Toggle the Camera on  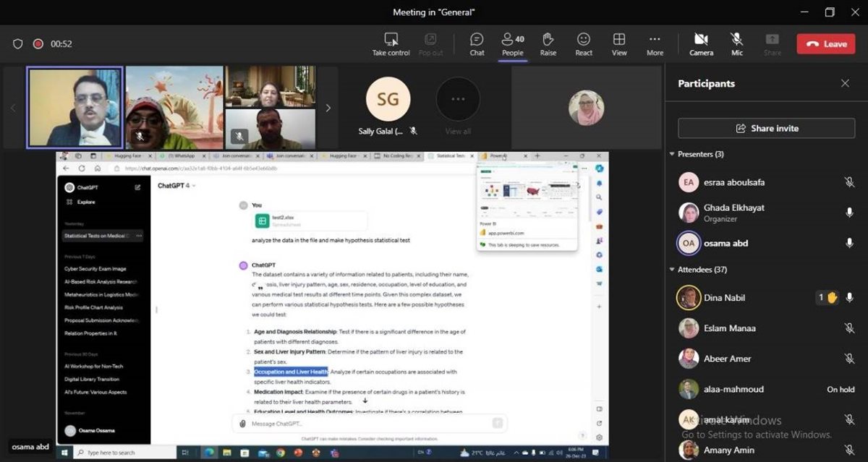click(700, 43)
